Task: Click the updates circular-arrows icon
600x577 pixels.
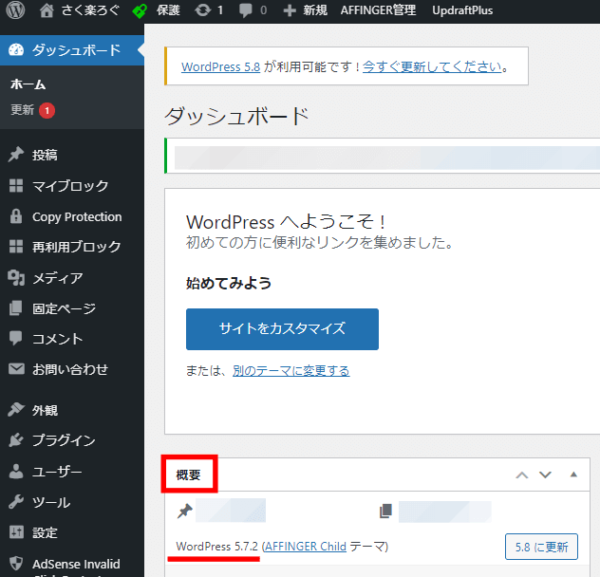Action: tap(203, 10)
